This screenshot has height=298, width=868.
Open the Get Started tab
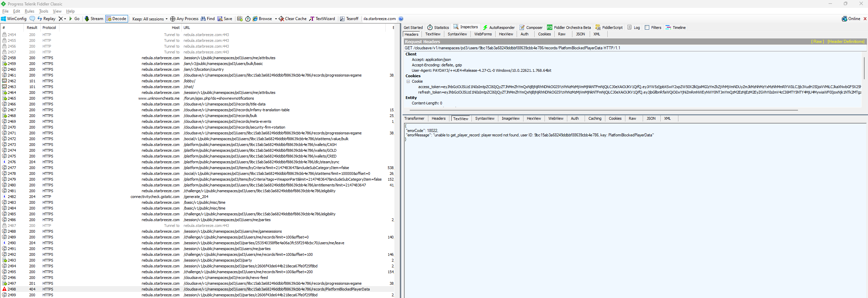point(413,28)
